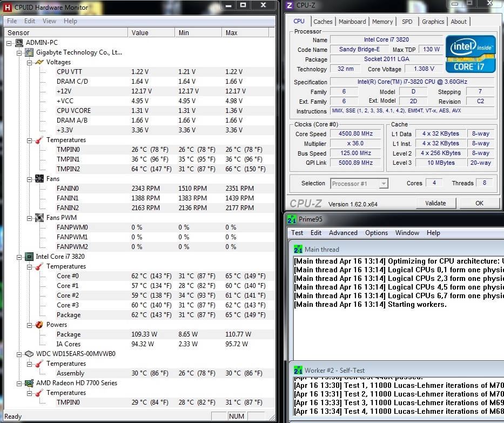Click the Min column header
Image resolution: width=504 pixels, height=423 pixels.
(198, 33)
